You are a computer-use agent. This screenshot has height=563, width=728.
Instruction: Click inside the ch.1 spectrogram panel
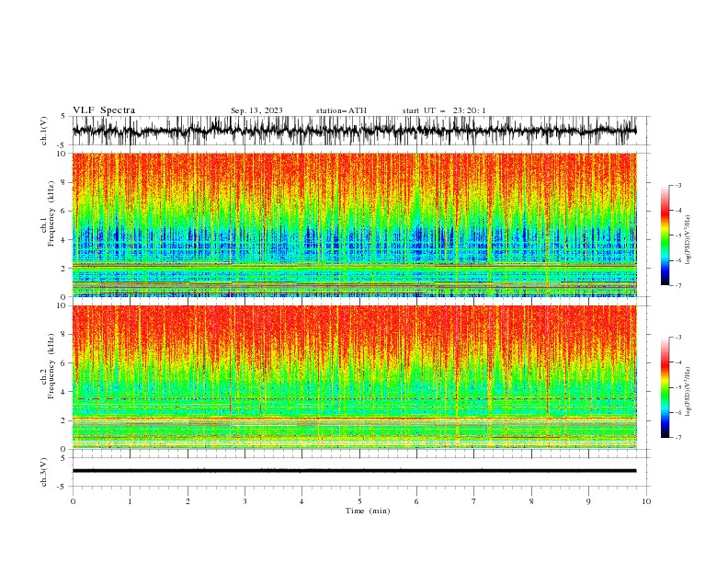coord(354,224)
